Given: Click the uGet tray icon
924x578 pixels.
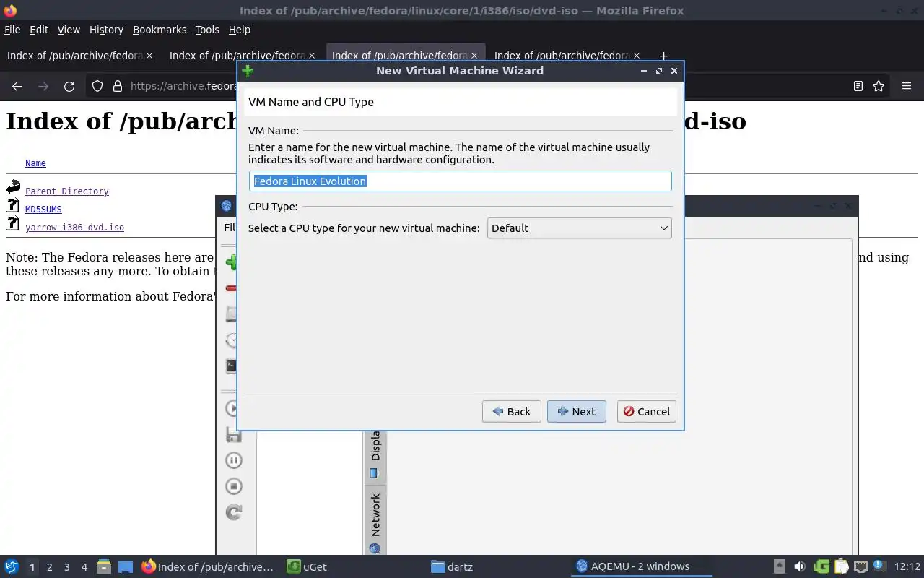Looking at the screenshot, I should coord(821,567).
